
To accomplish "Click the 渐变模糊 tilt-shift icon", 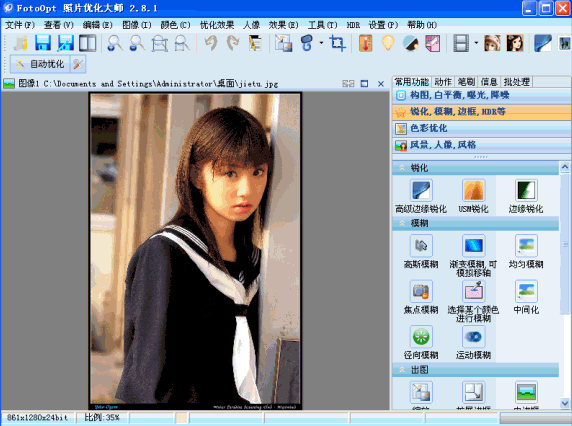I will click(474, 245).
